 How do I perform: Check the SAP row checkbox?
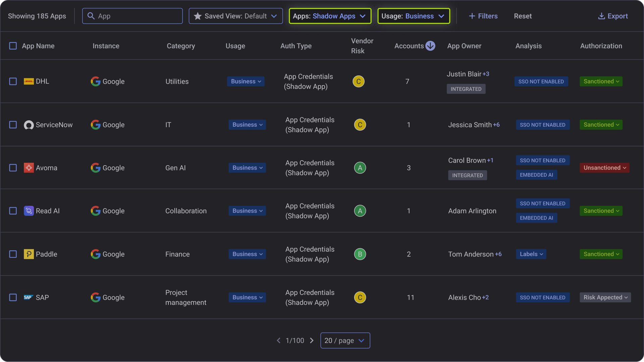coord(13,297)
